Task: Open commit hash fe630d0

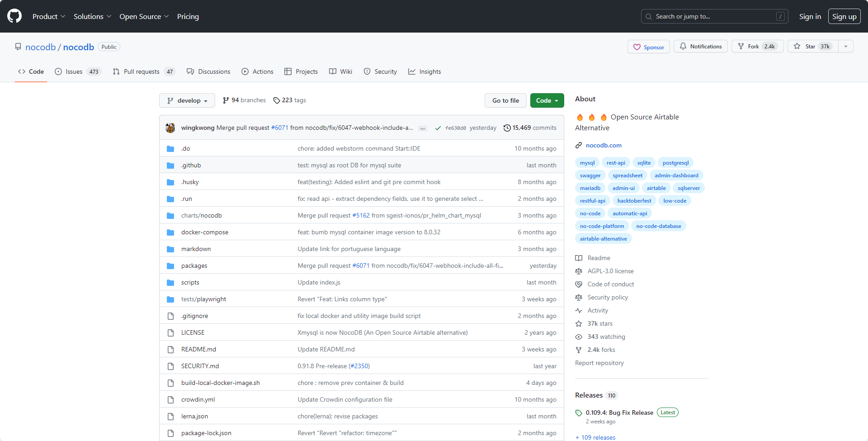Action: coord(455,128)
